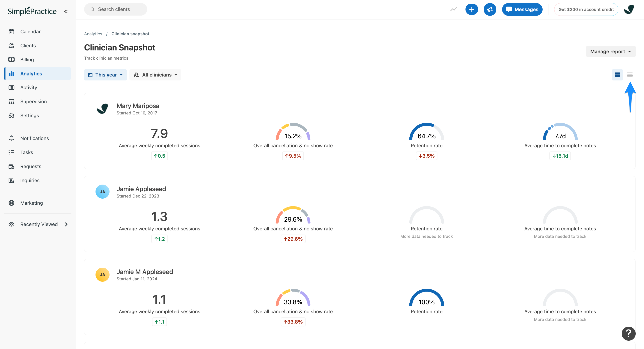Click Mary Mariposa's avatar logo
Viewport: 644px width, 349px height.
103,109
